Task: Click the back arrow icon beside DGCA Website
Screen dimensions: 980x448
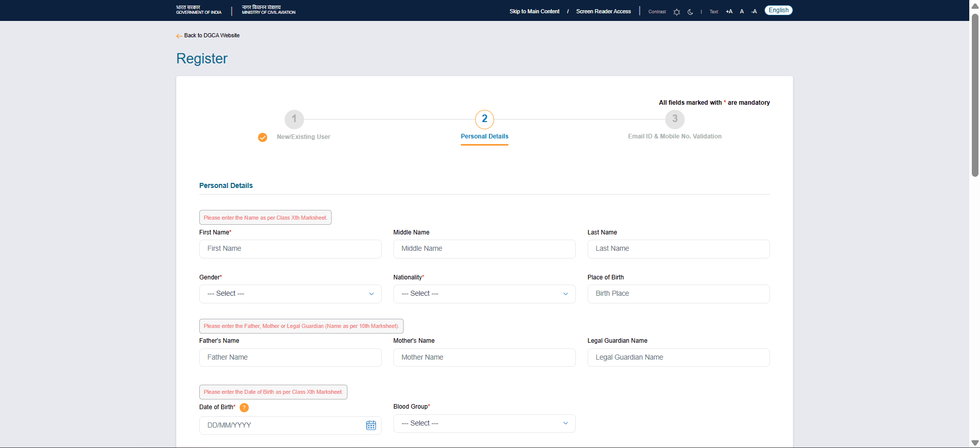Action: tap(179, 36)
